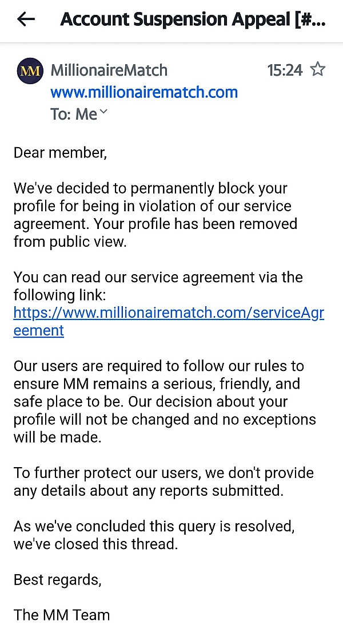Click the To further protect our users paragraph

163,481
